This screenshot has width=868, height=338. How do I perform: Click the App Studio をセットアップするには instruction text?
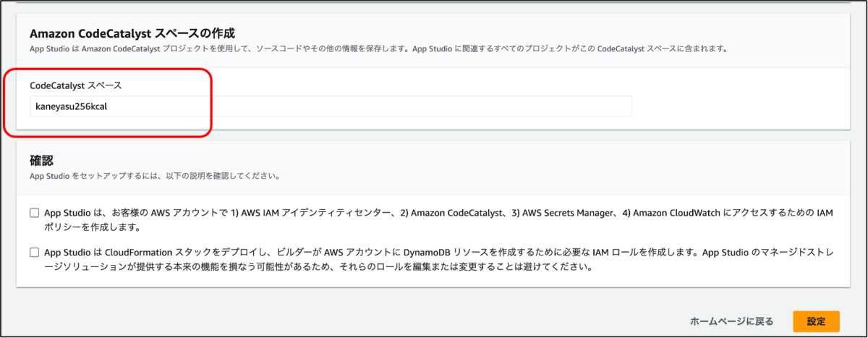pos(155,176)
